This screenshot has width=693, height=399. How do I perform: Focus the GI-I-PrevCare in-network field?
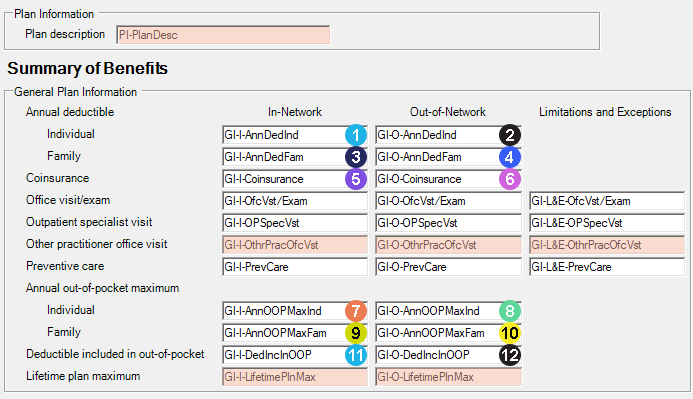[295, 267]
